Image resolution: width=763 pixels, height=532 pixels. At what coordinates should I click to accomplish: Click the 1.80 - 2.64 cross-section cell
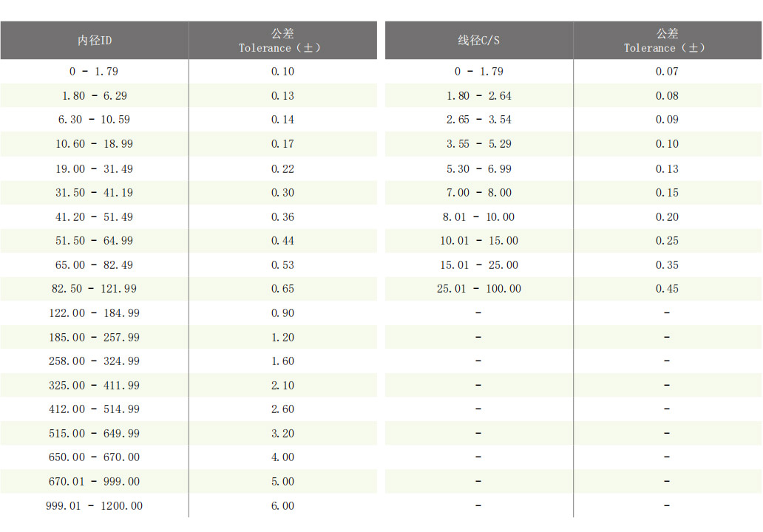point(478,96)
